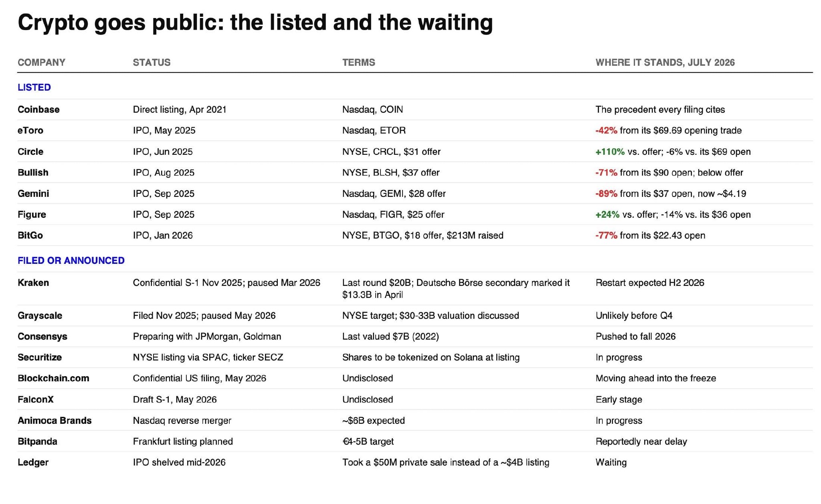This screenshot has width=821, height=504.
Task: Click Gemini's -89% red percentage
Action: (606, 194)
